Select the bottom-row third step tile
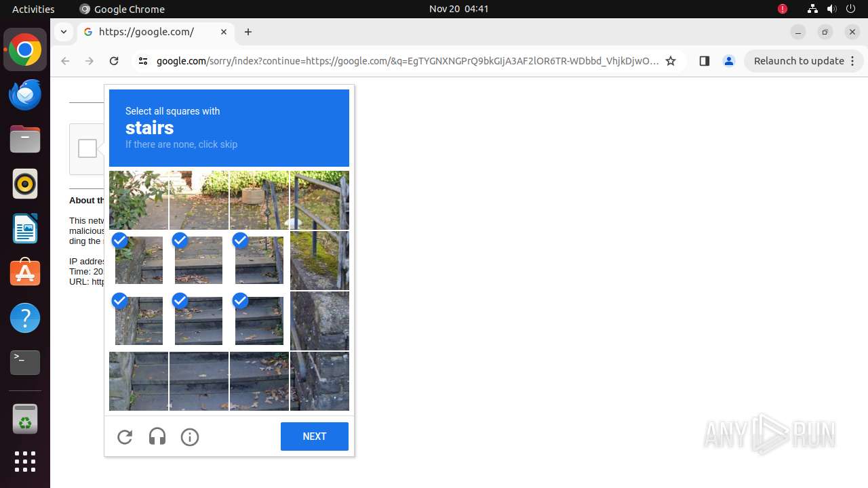The height and width of the screenshot is (488, 868). [x=259, y=381]
